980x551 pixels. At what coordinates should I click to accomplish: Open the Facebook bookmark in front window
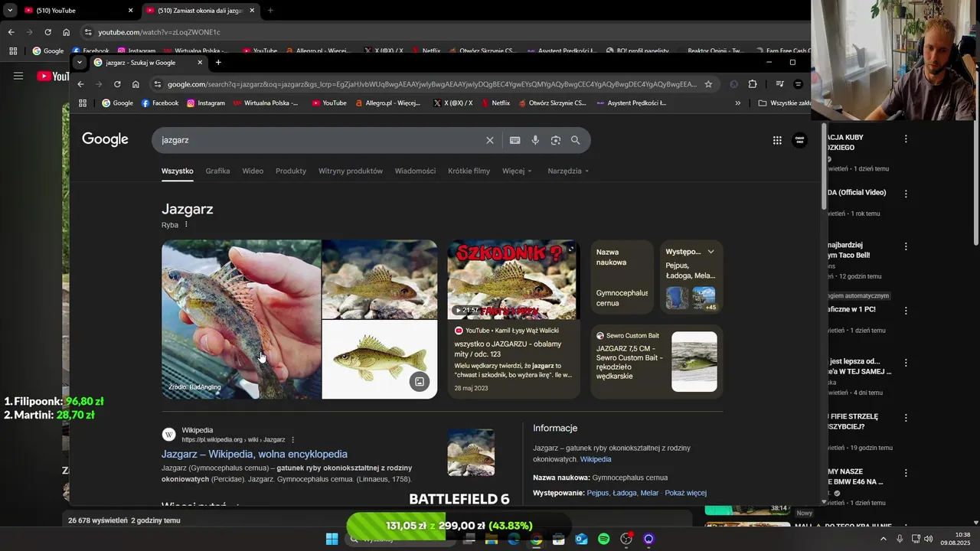[x=159, y=103]
